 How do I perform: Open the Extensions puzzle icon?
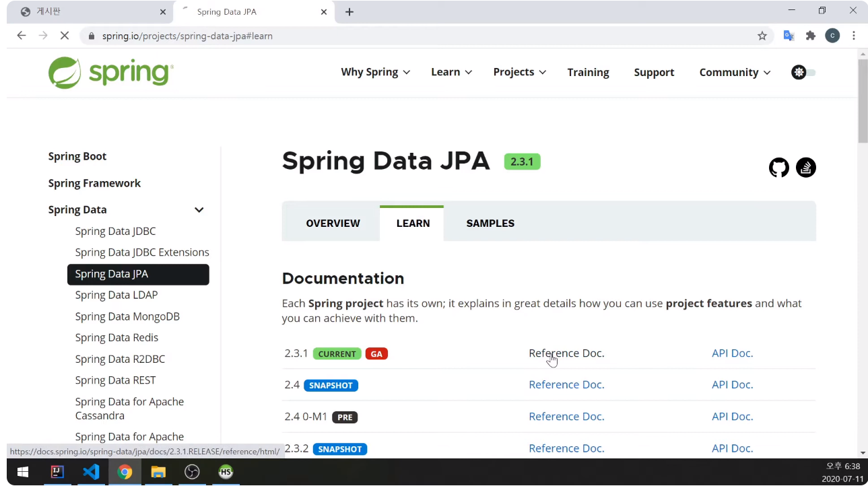811,36
